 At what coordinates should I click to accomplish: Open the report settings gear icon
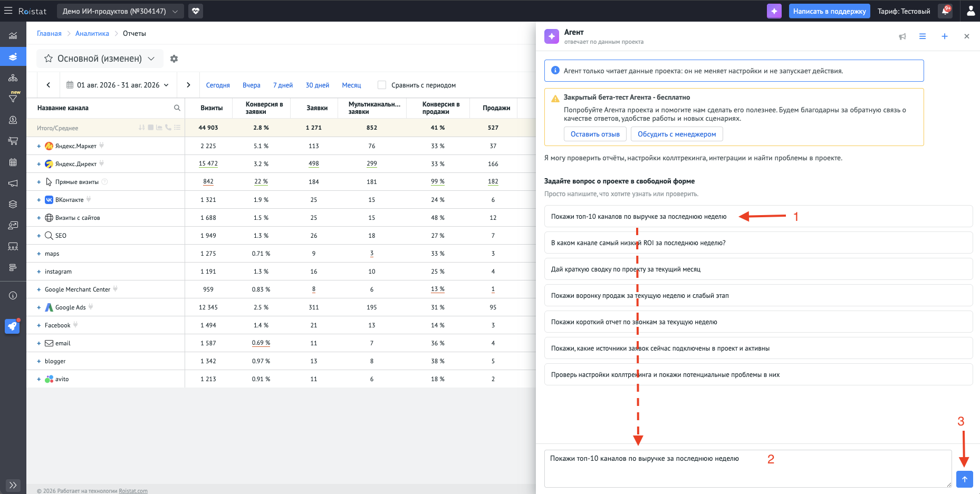(x=174, y=59)
